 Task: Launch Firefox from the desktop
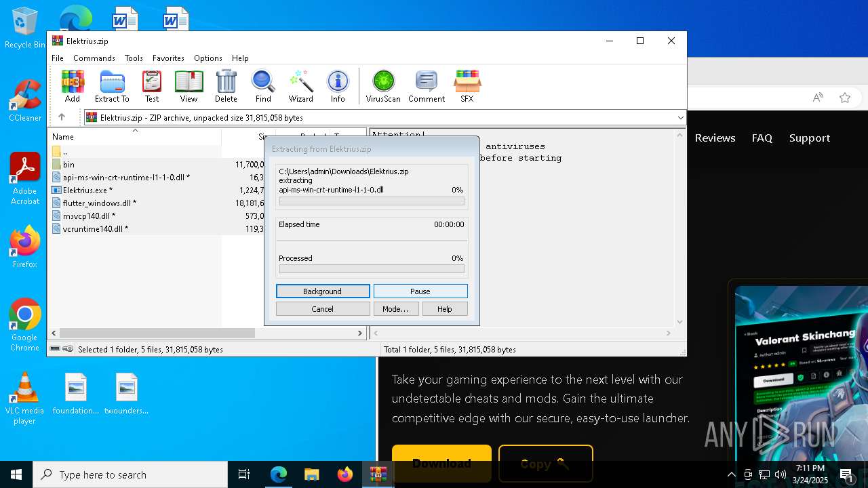(24, 247)
